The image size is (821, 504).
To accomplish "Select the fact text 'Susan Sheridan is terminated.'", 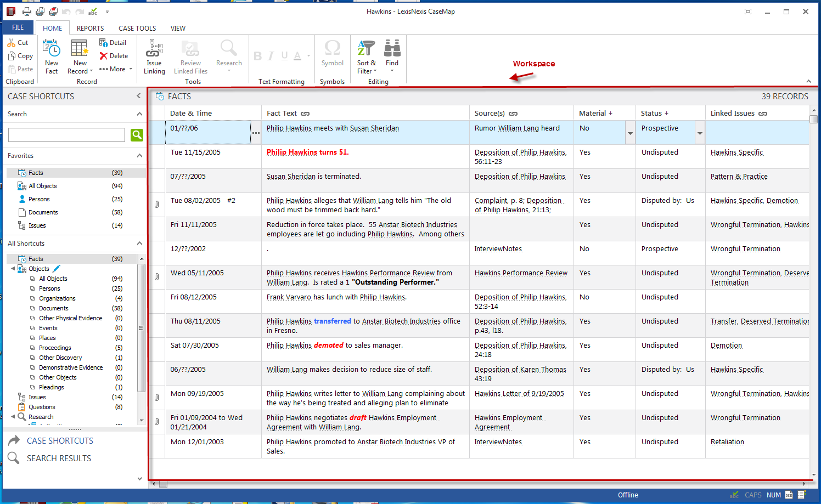I will pos(314,177).
